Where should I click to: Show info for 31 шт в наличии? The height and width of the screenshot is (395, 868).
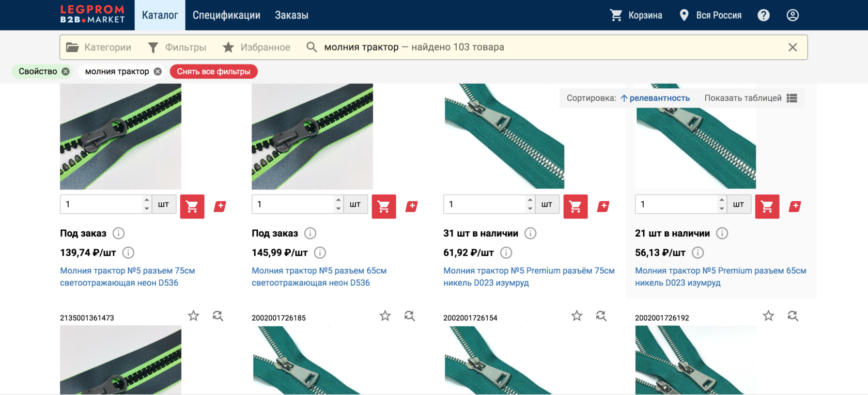coord(531,233)
